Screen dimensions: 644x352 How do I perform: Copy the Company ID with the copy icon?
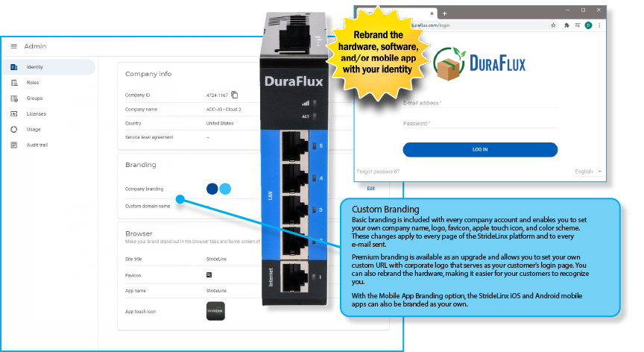pyautogui.click(x=235, y=95)
